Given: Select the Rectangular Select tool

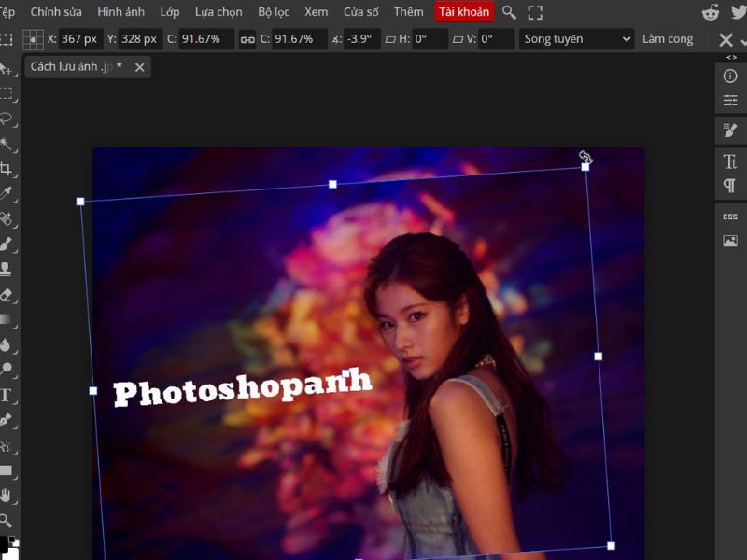Looking at the screenshot, I should pyautogui.click(x=6, y=92).
